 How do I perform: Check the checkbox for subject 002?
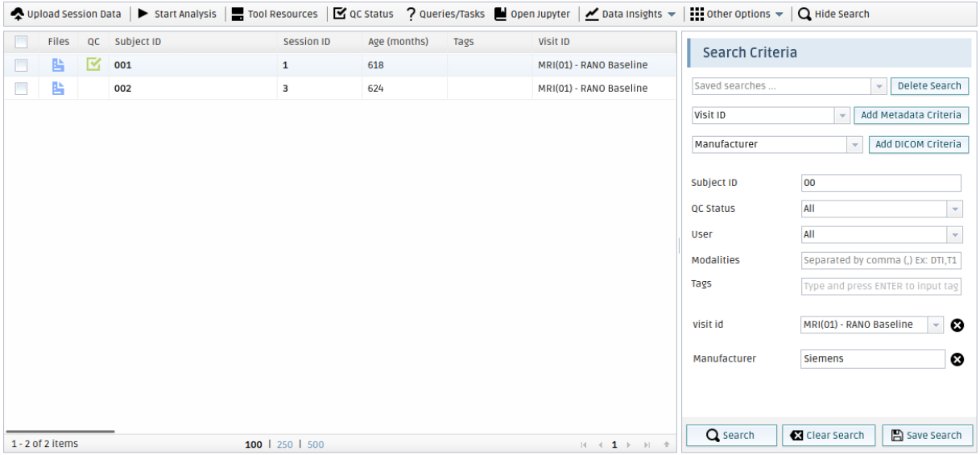tap(22, 89)
